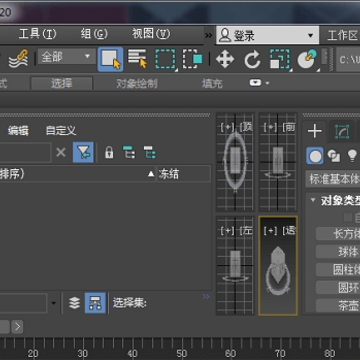
Task: Activate the top viewport thumbnail
Action: pyautogui.click(x=235, y=162)
